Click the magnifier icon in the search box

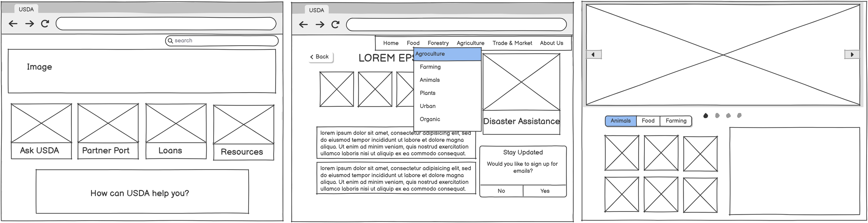[170, 41]
